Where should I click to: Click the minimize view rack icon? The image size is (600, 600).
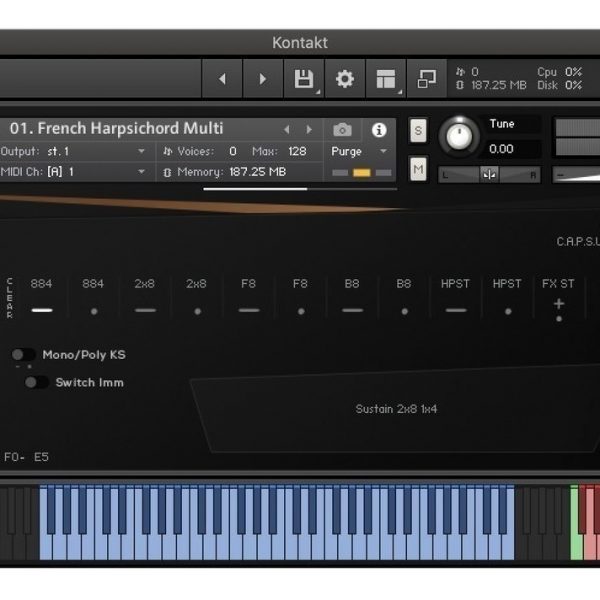click(x=427, y=79)
